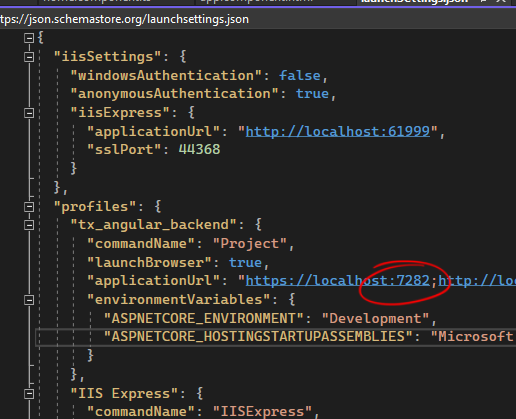Open the http://localhost:61999 link
The width and height of the screenshot is (516, 419).
coord(337,132)
